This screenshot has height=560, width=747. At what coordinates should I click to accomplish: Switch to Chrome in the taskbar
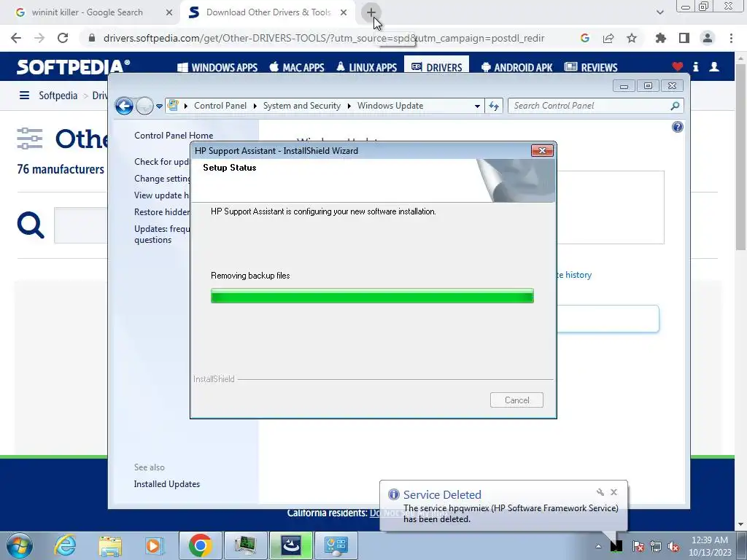200,545
